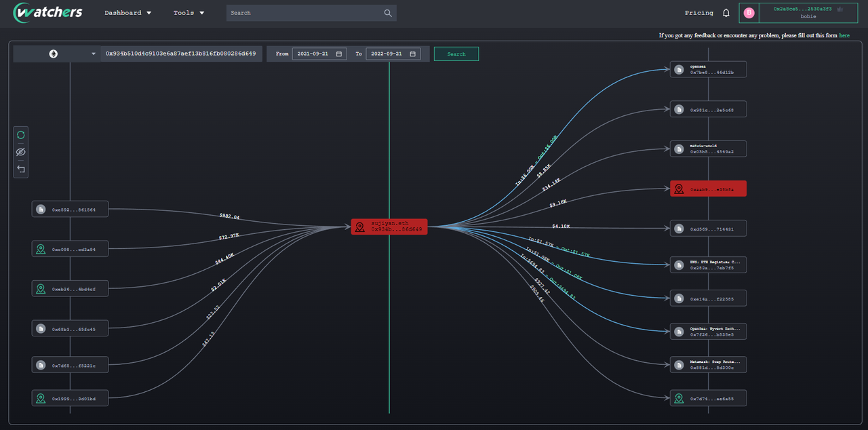
Task: Click the refresh graph icon
Action: pos(20,135)
